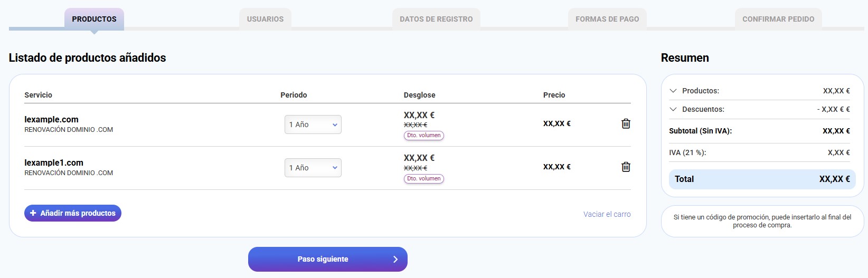Remove lexample1.com using trash icon
Image resolution: width=868 pixels, height=278 pixels.
tap(626, 167)
